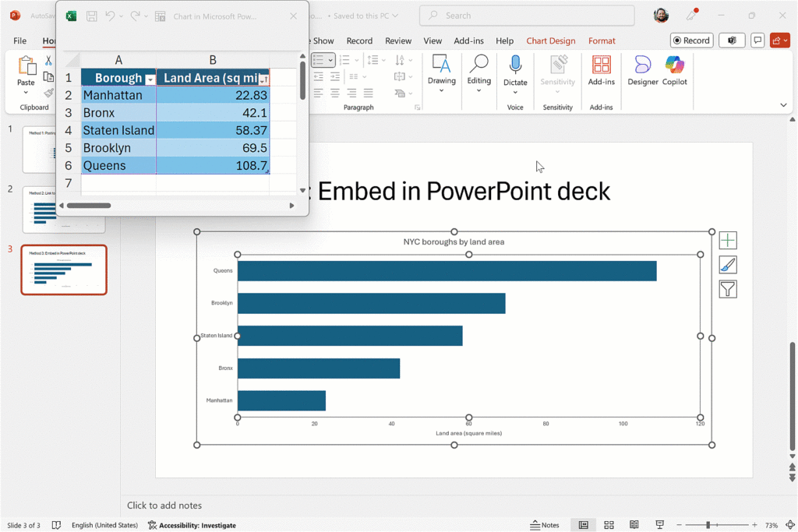Toggle Reading View in status bar
798x532 pixels.
point(634,525)
